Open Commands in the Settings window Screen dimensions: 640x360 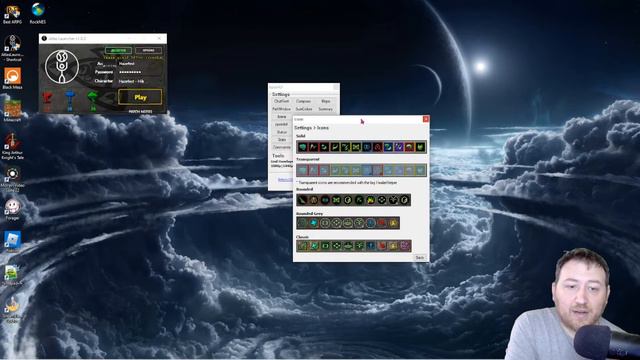click(282, 147)
